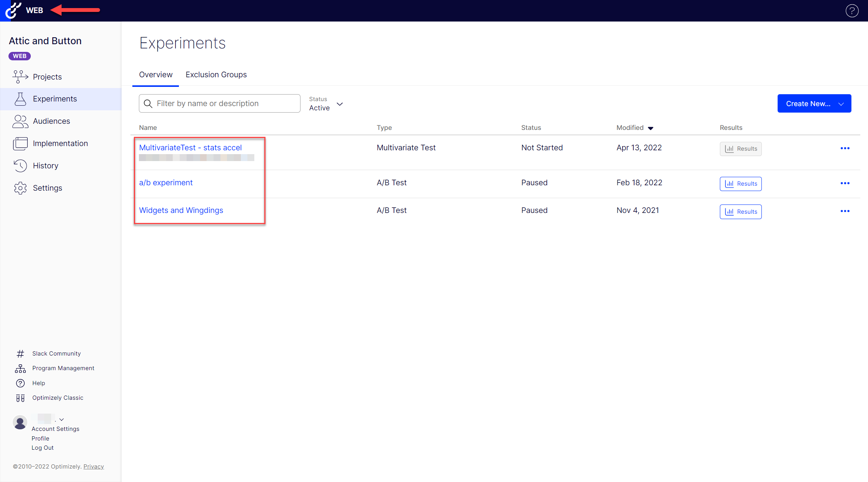Open the Profile link

click(40, 439)
